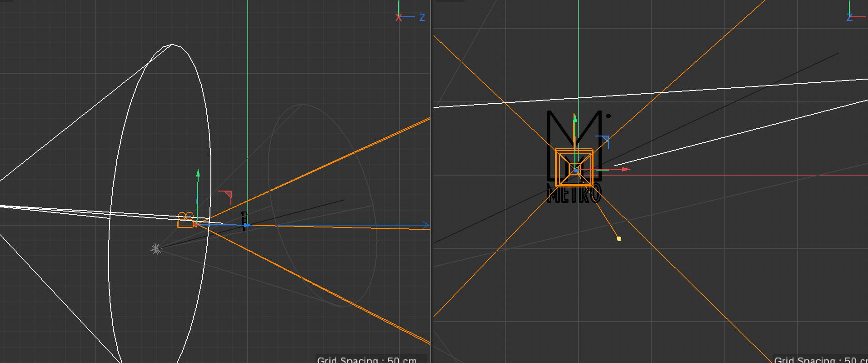Image resolution: width=868 pixels, height=363 pixels.
Task: Click the blue center axis dot in right viewport
Action: tap(576, 170)
